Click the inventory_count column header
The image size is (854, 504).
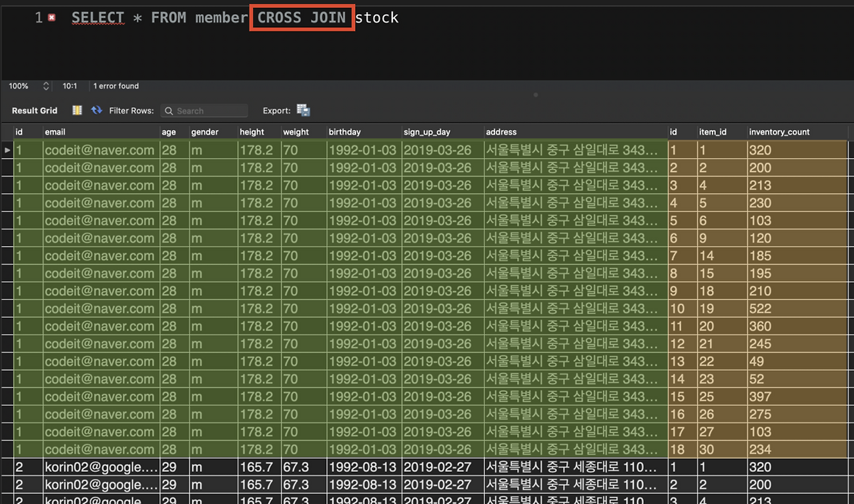797,132
